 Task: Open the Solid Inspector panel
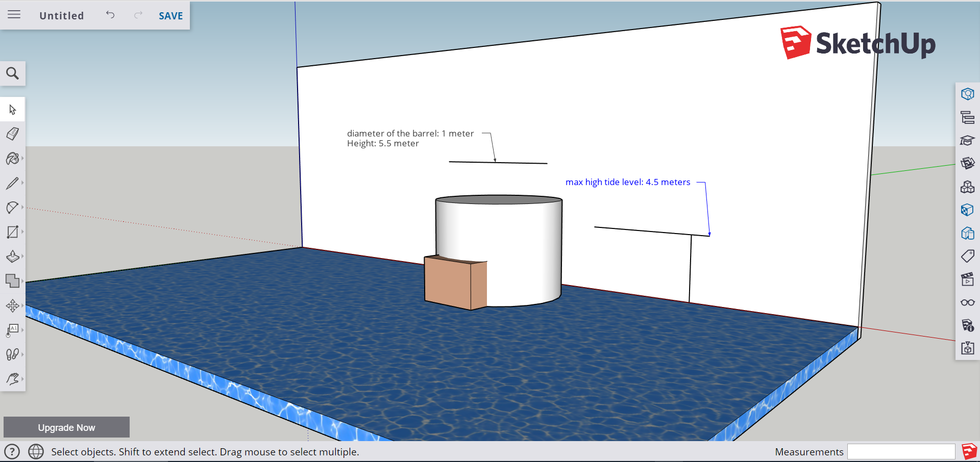pyautogui.click(x=967, y=348)
